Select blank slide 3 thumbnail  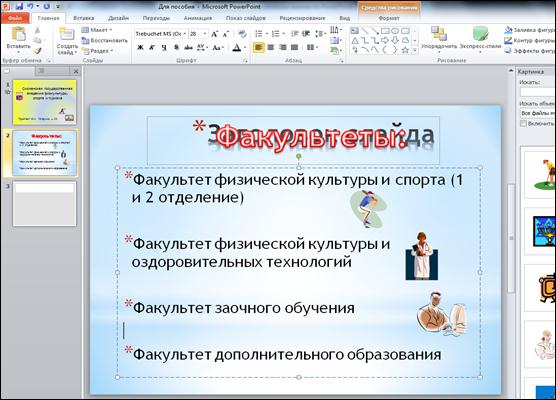pyautogui.click(x=45, y=204)
